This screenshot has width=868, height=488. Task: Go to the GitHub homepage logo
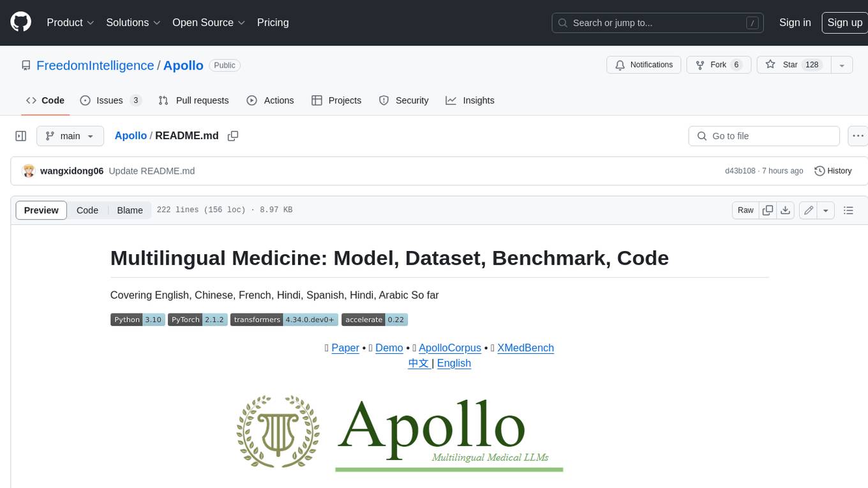(x=21, y=22)
